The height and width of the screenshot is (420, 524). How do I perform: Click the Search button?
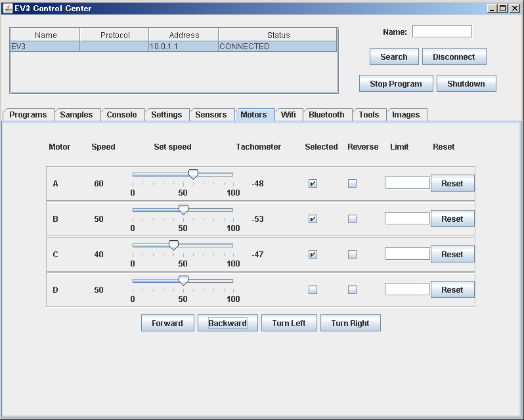pyautogui.click(x=394, y=56)
